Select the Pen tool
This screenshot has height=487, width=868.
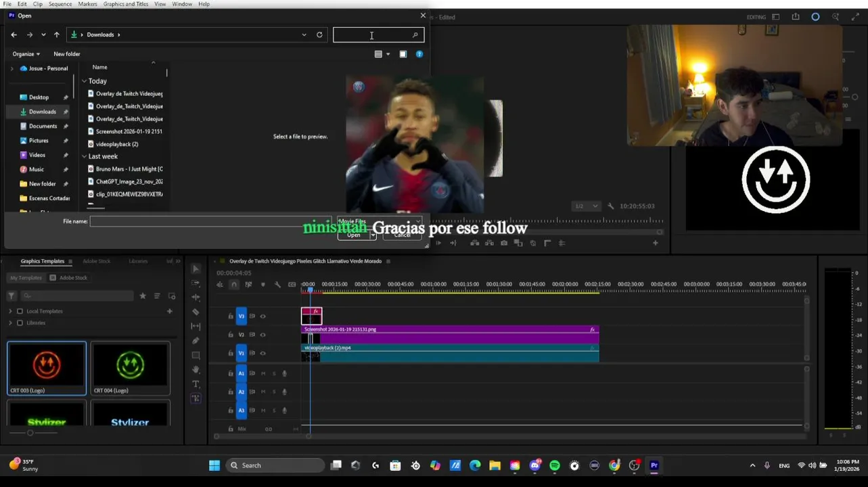pyautogui.click(x=196, y=340)
